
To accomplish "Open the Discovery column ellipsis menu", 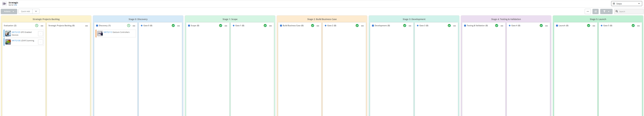I will click(134, 26).
